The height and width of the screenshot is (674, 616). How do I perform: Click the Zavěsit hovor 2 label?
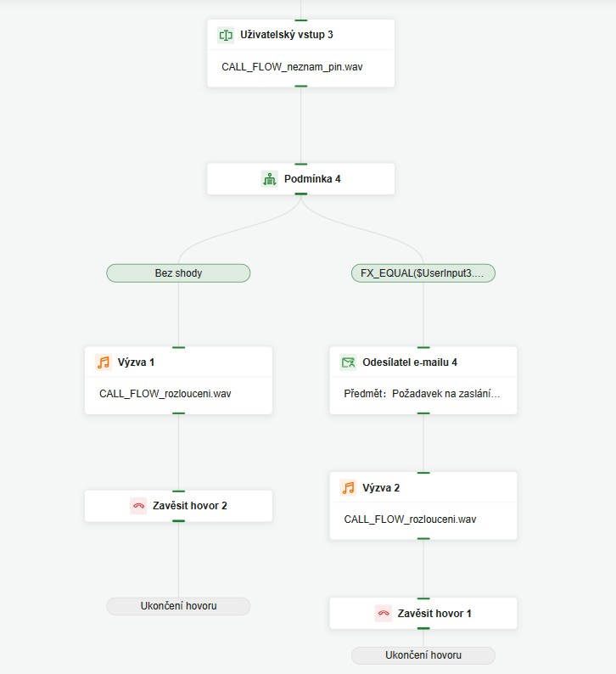pyautogui.click(x=190, y=506)
